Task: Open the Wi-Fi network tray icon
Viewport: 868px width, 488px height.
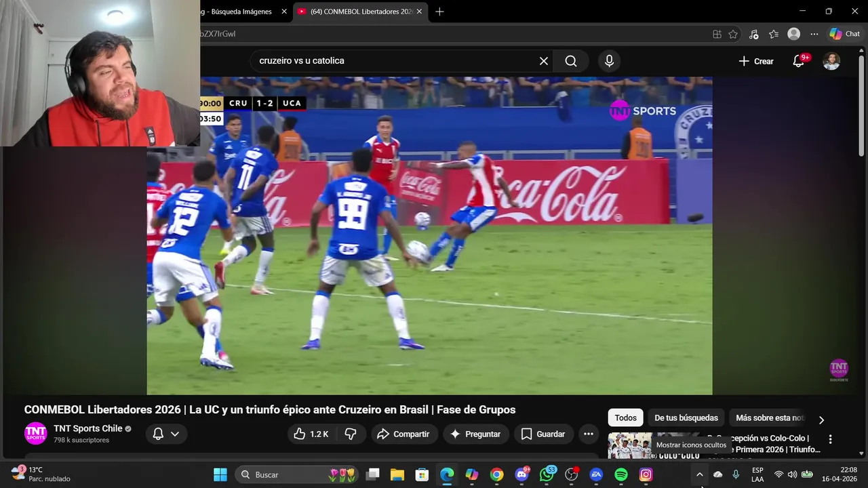Action: pos(778,474)
